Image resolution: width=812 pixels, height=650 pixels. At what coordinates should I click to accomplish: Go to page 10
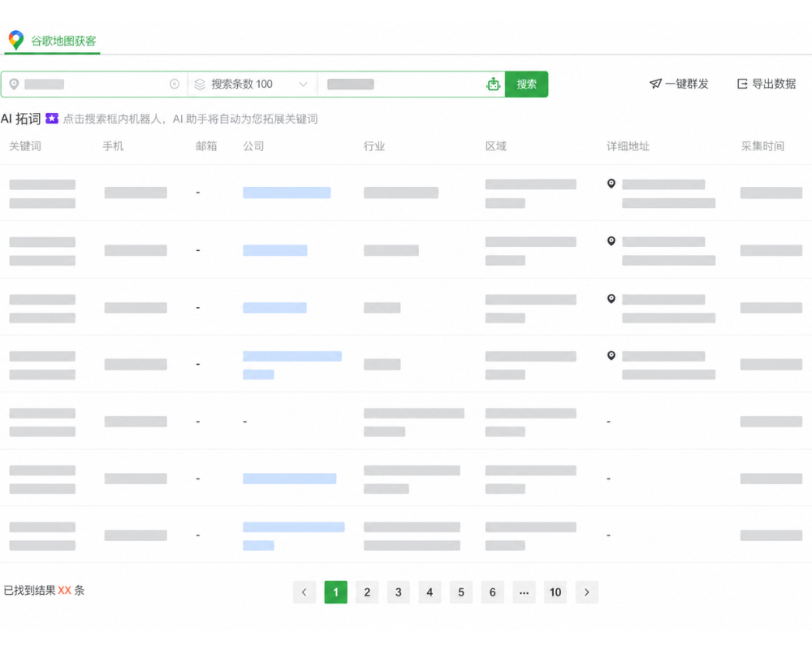(x=555, y=592)
